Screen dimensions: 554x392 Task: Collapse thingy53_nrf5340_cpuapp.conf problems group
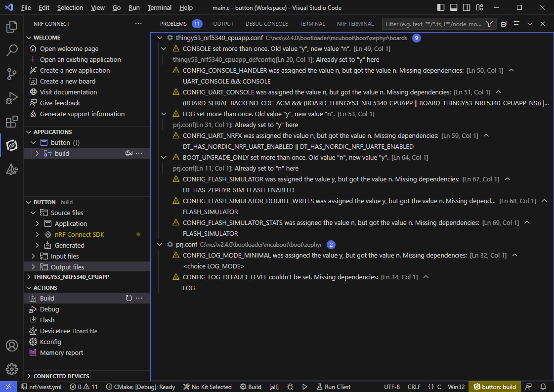[160, 38]
